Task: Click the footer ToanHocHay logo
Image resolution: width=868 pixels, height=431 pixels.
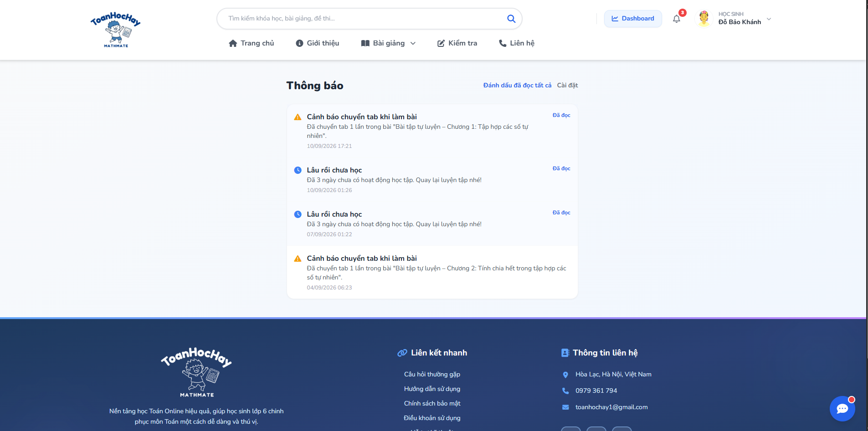Action: click(x=196, y=372)
